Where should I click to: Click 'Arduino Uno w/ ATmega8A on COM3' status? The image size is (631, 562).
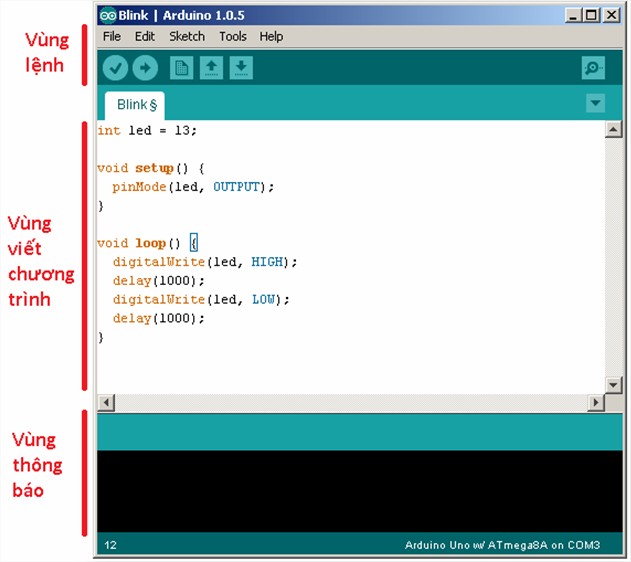click(x=502, y=546)
